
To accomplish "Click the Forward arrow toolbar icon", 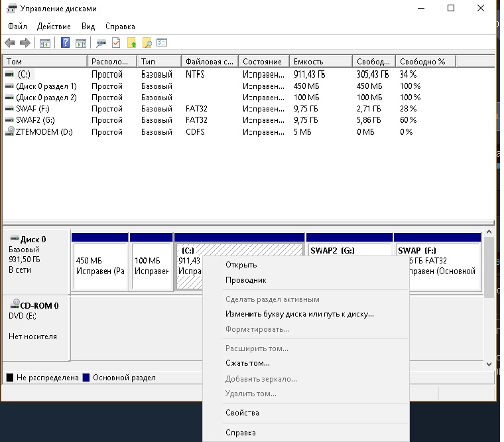I will 25,42.
